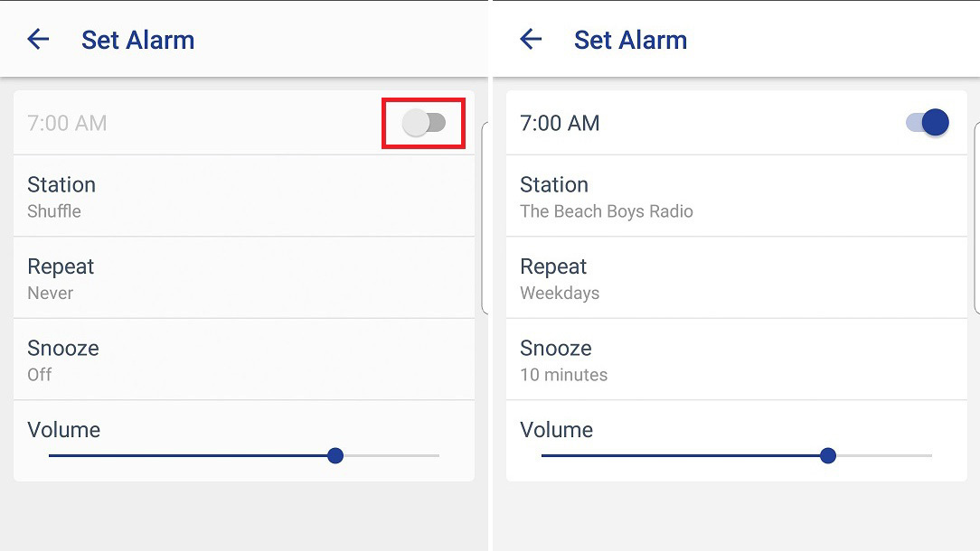Click the left Set Alarm header title
This screenshot has height=551, width=980.
click(137, 40)
